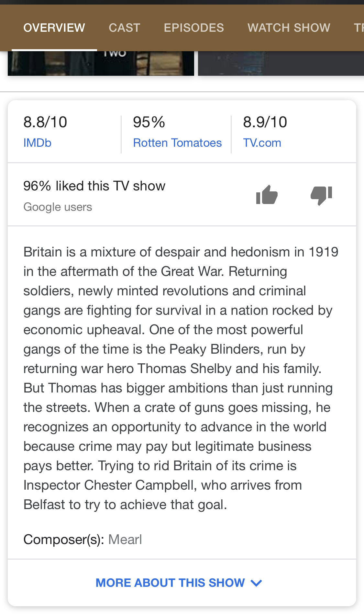Tap the partially visible tab after Watch Show
The width and height of the screenshot is (364, 614).
(x=359, y=28)
